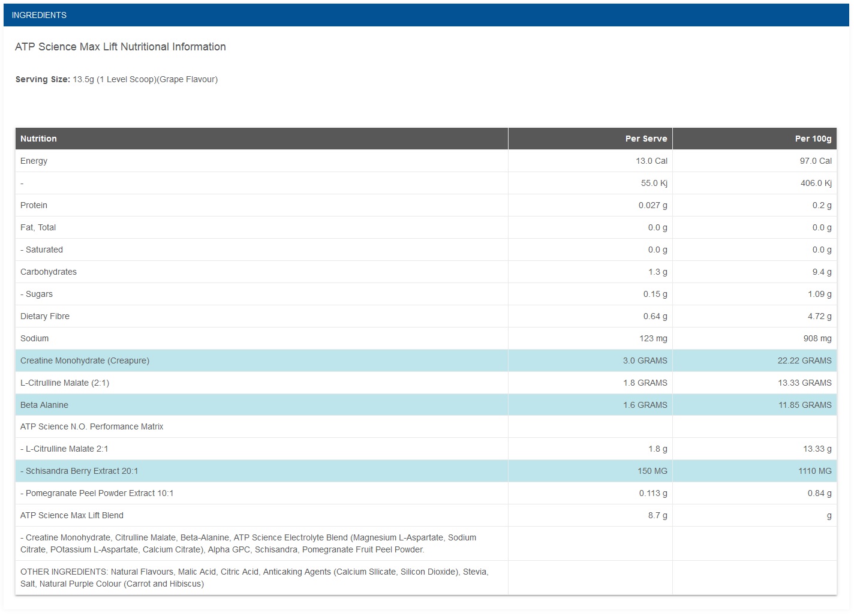Select the '- Schisandra Berry Extract 20:1' label
This screenshot has width=854, height=616.
point(79,471)
